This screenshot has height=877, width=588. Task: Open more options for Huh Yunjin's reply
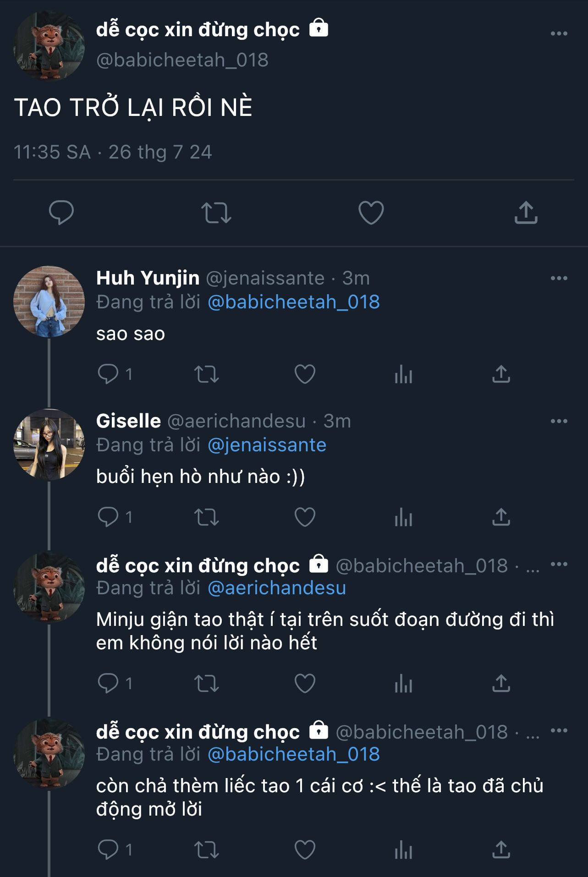(x=559, y=278)
